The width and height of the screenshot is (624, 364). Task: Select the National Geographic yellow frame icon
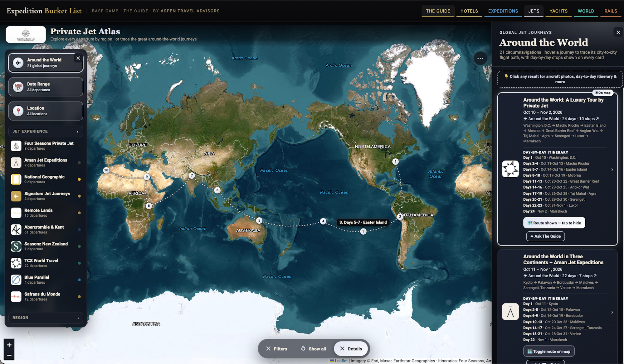(x=16, y=179)
